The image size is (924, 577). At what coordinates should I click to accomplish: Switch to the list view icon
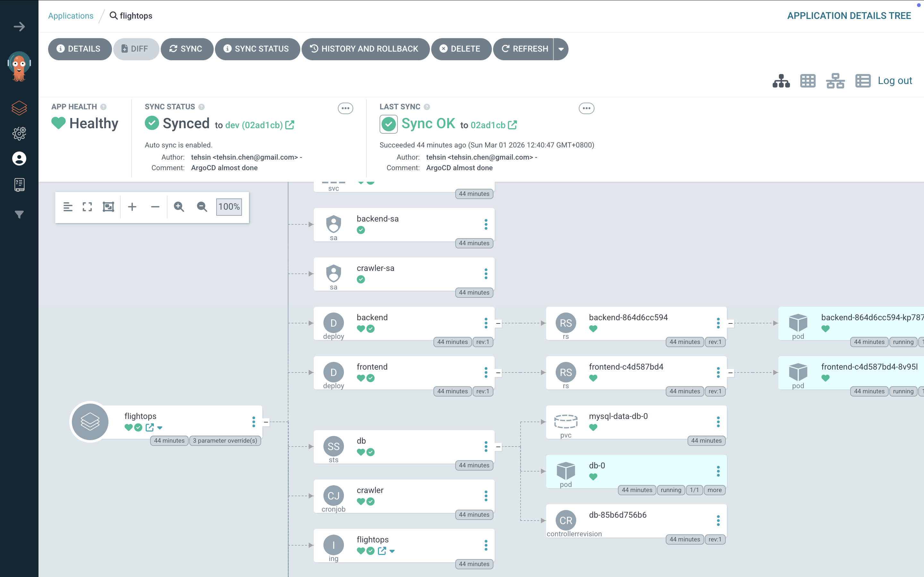[862, 81]
